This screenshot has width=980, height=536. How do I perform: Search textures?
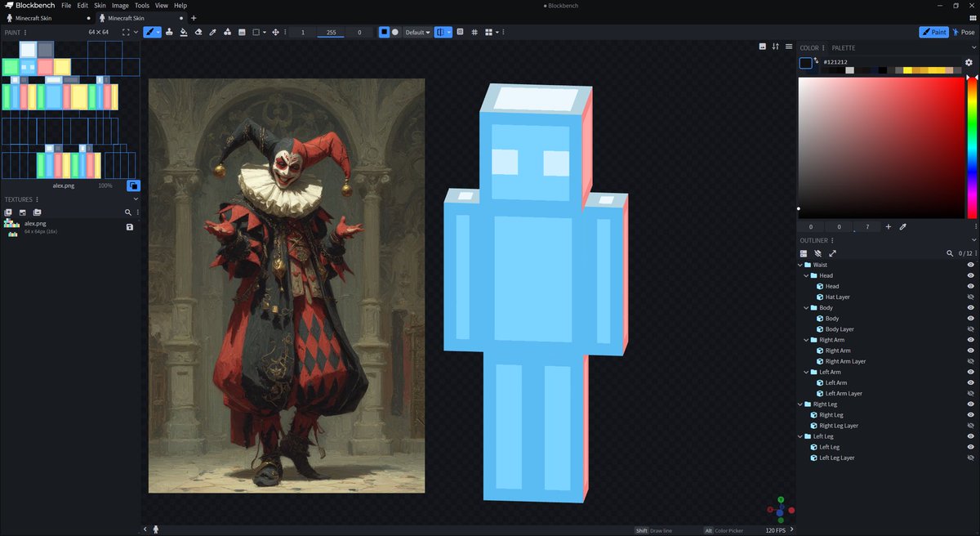click(127, 212)
